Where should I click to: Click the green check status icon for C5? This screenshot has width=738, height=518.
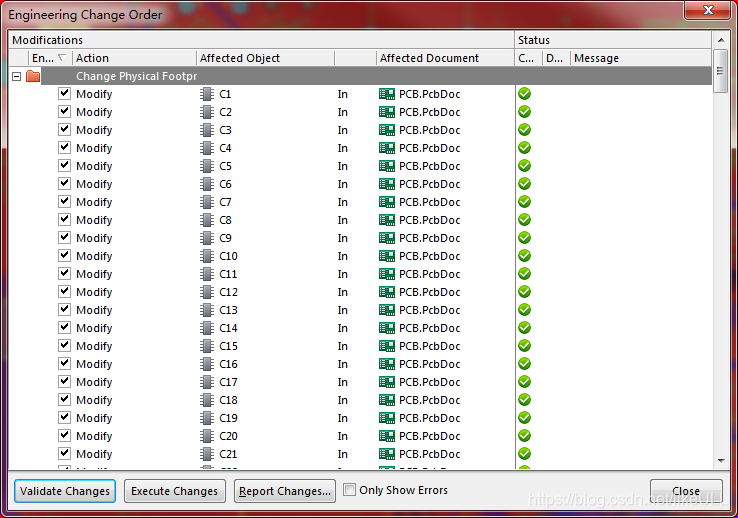click(524, 166)
